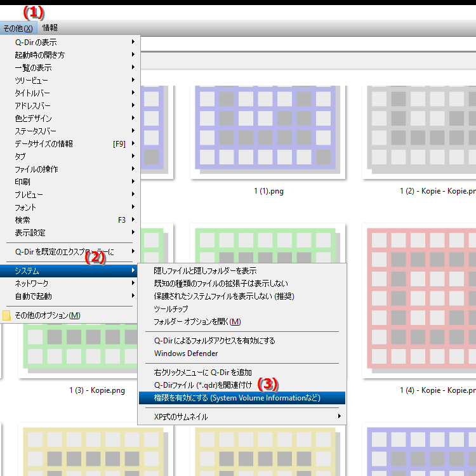Viewport: 476px width, 476px height.
Task: Open the 色とデザイン submenu
Action: [x=70, y=119]
